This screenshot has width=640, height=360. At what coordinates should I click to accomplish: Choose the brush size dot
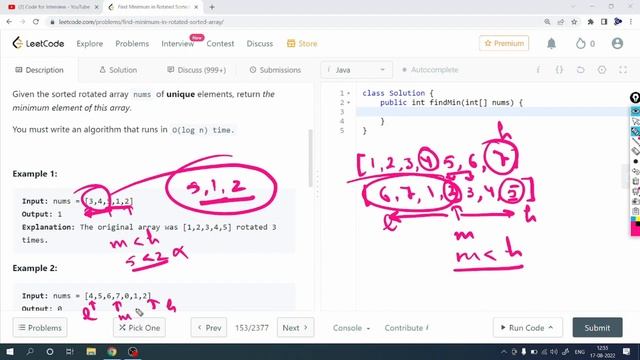[636, 161]
